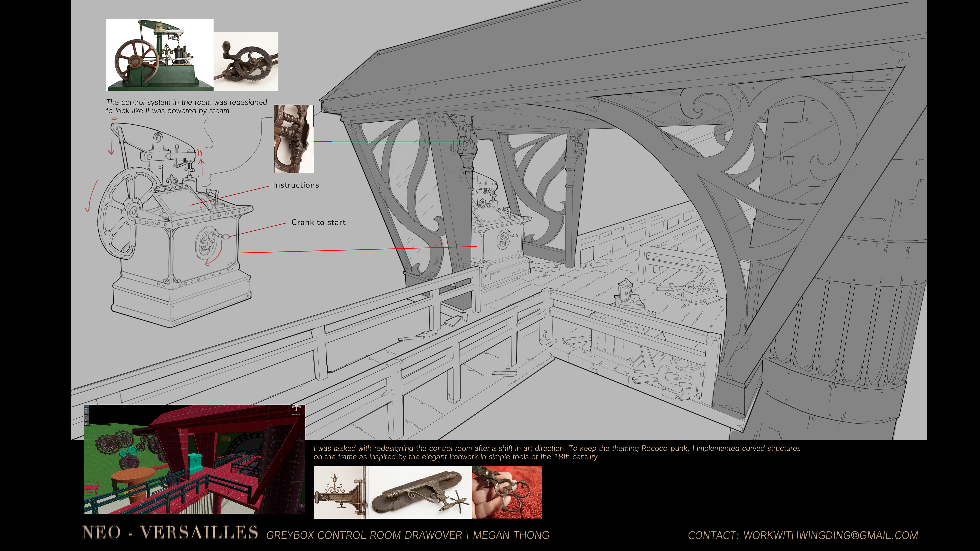Select the Move tool in Unity viewport

[x=86, y=406]
